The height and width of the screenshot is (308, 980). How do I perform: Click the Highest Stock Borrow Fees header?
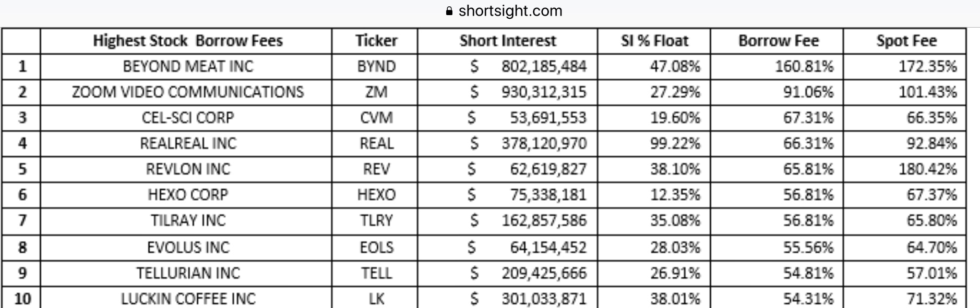pos(187,41)
